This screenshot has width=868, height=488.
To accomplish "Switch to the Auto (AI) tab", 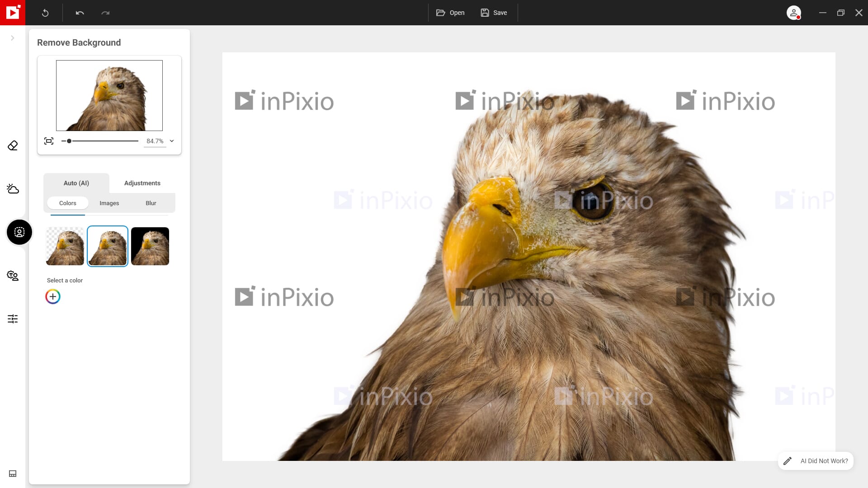I will (x=75, y=183).
